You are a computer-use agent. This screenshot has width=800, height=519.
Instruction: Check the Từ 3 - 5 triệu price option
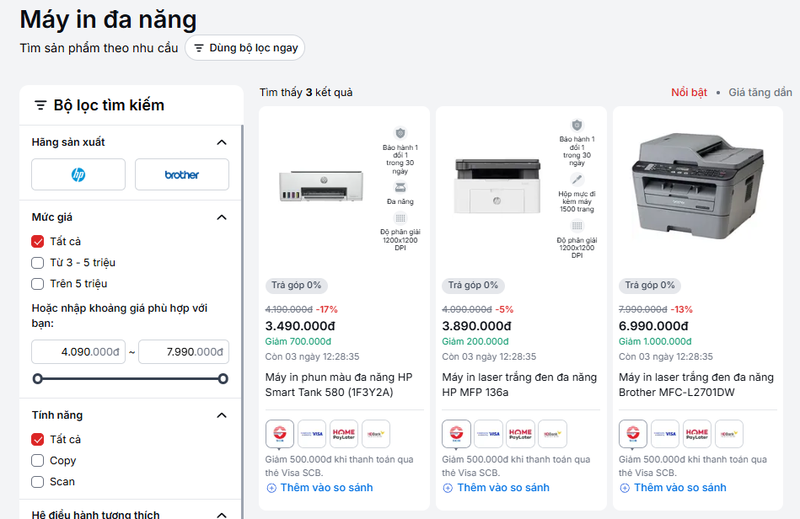(x=38, y=263)
